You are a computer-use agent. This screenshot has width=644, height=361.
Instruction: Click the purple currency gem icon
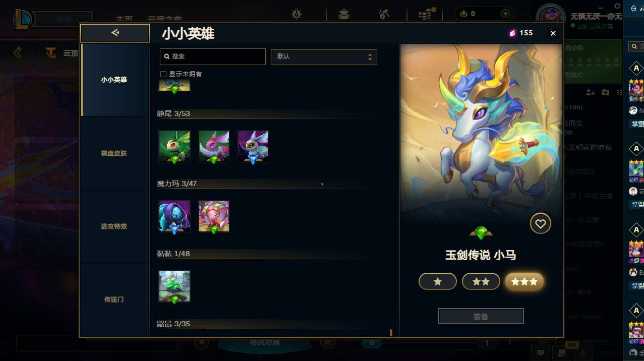click(x=512, y=33)
